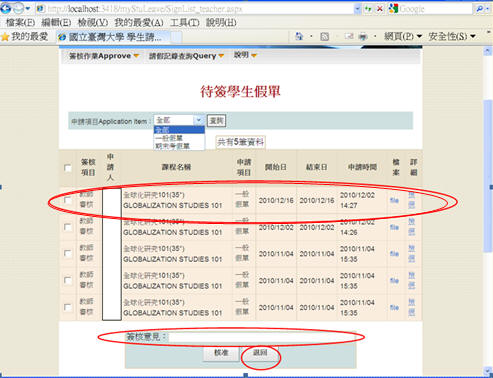Screen dimensions: 493x378
Task: Open 詳細 details for row applied 14:26
Action: (x=412, y=227)
